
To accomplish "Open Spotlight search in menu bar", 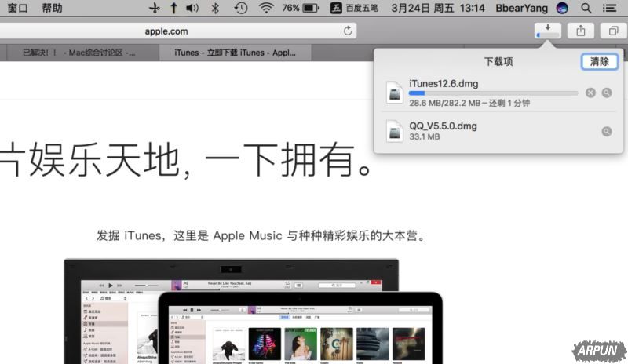I will (x=586, y=8).
